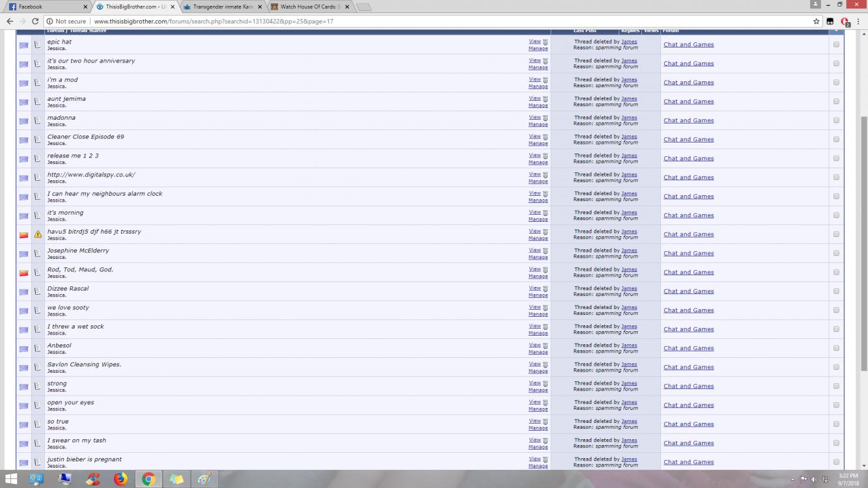Check the box for 'I swear on my tash'
This screenshot has height=488, width=868.
[836, 443]
